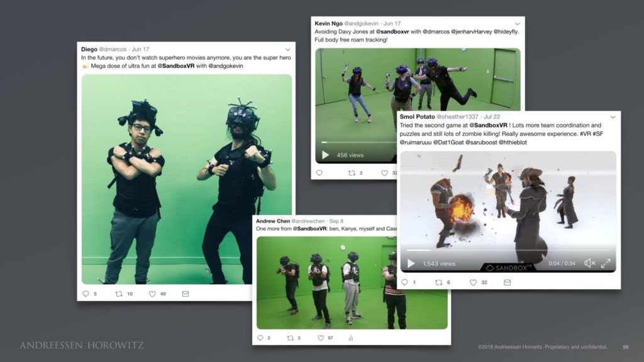This screenshot has height=362, width=644.
Task: Open @SandboxVR mention in Smol Potato's tweet
Action: 488,125
